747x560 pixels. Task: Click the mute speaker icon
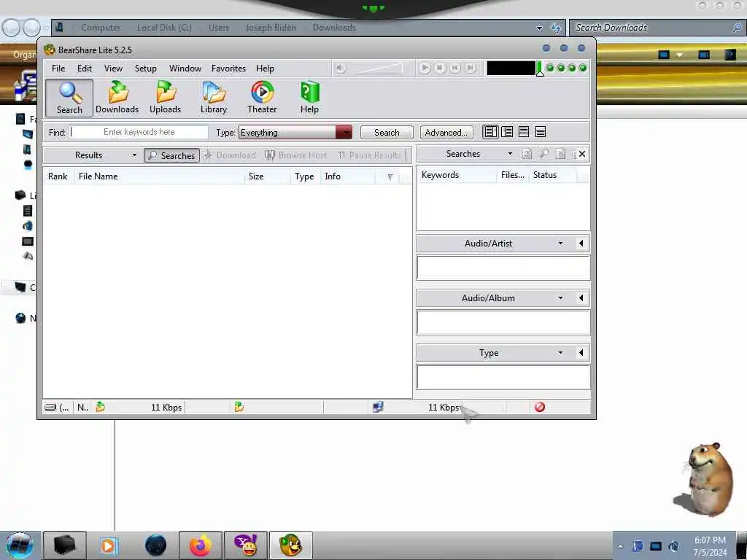(x=340, y=69)
